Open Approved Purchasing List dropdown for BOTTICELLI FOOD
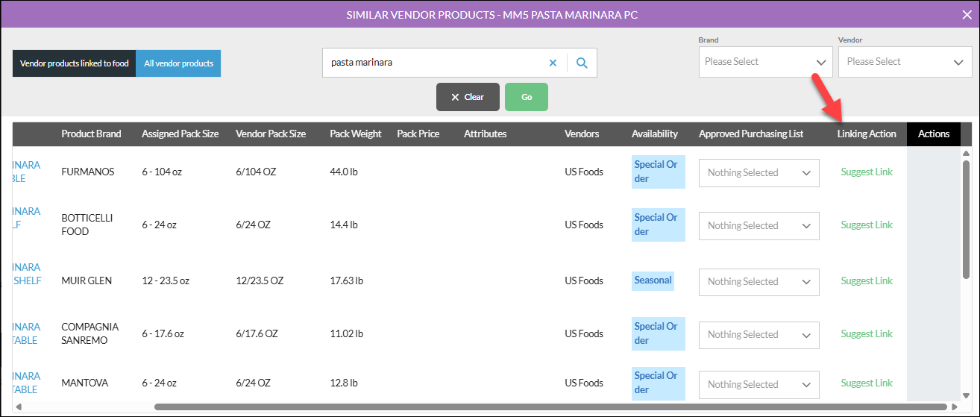This screenshot has width=980, height=417. [x=758, y=225]
